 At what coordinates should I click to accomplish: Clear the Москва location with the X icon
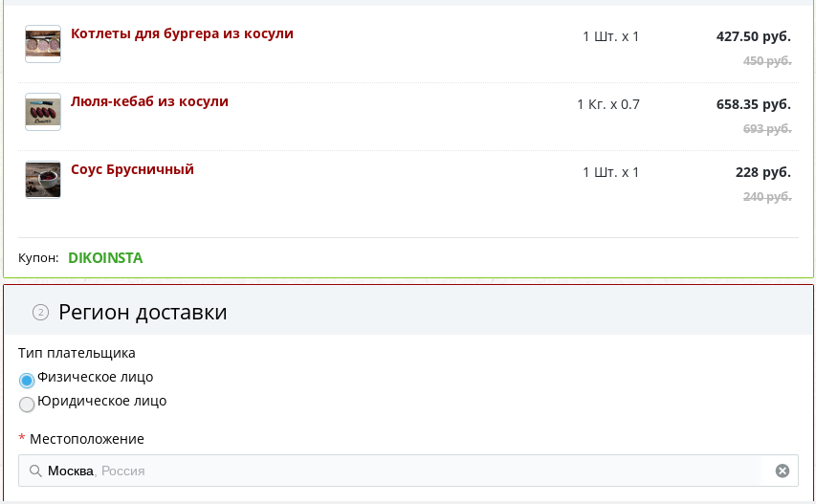coord(782,471)
